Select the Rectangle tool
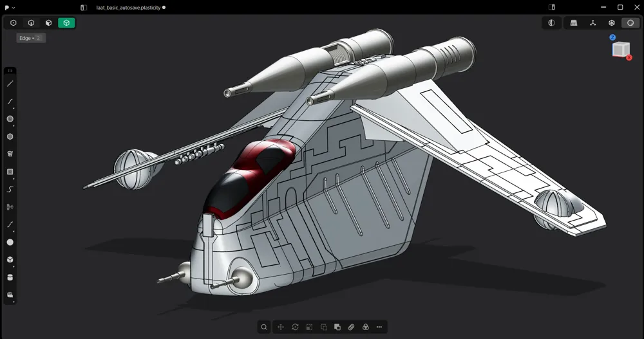This screenshot has width=644, height=339. click(10, 172)
